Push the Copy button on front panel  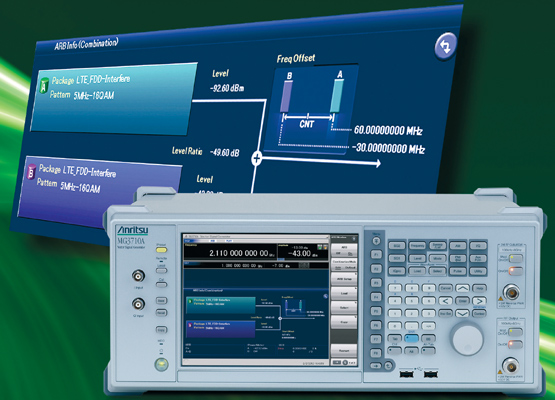(x=161, y=330)
